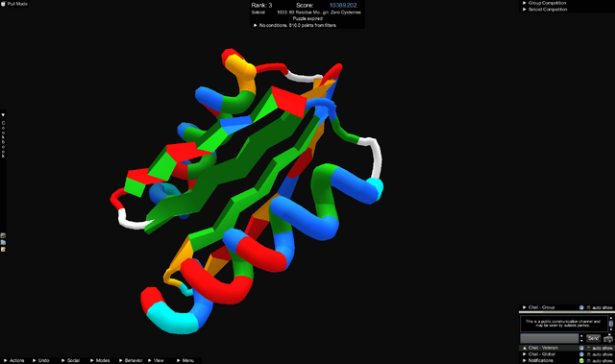Open the middle blue folder cookbook icon
The image size is (615, 364).
point(3,243)
